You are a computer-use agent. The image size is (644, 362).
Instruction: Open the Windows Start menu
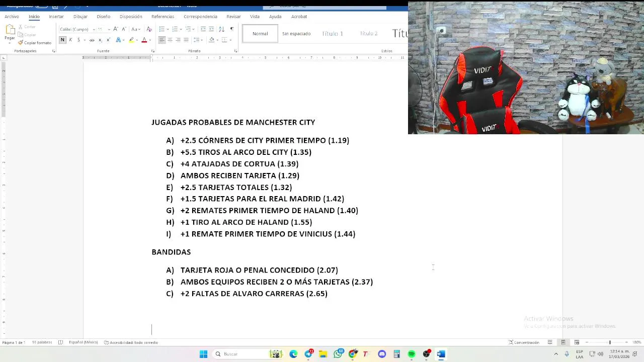coord(203,354)
